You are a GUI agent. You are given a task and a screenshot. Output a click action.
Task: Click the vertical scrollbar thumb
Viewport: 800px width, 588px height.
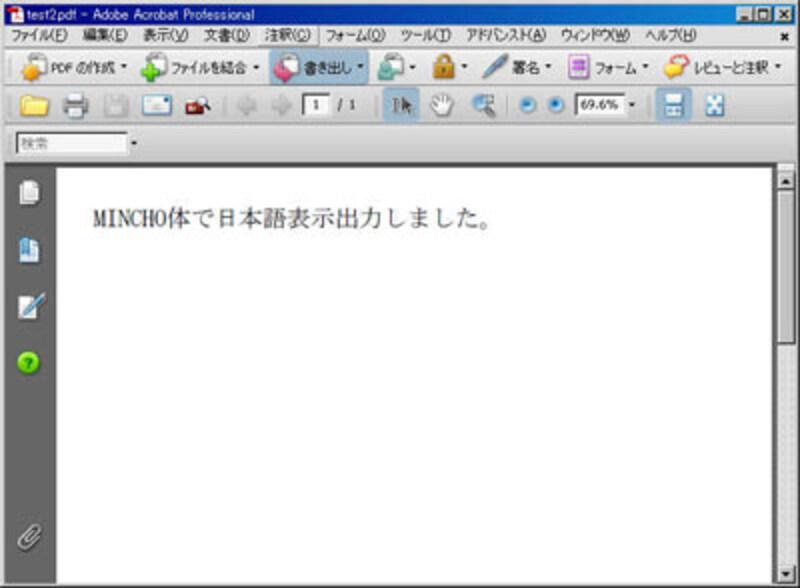[x=786, y=267]
